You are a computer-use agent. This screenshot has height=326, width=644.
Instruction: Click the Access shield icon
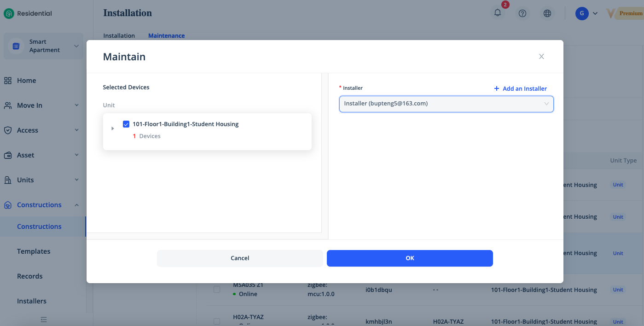click(x=8, y=130)
